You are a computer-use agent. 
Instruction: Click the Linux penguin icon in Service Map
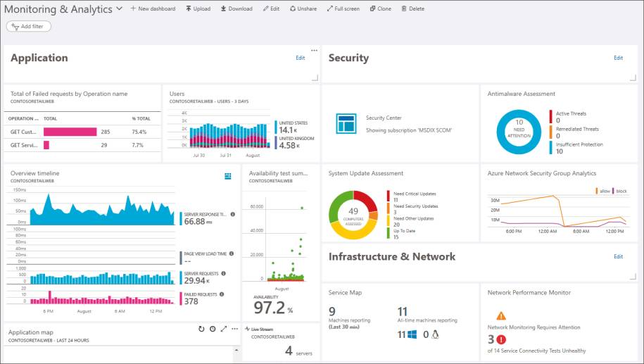click(436, 335)
